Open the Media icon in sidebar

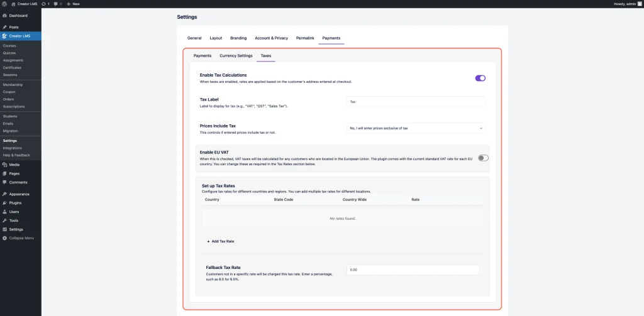pyautogui.click(x=5, y=165)
